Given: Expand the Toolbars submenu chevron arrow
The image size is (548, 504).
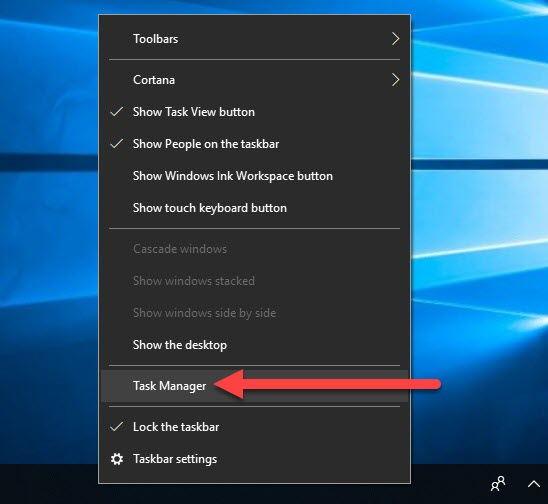Looking at the screenshot, I should (395, 39).
